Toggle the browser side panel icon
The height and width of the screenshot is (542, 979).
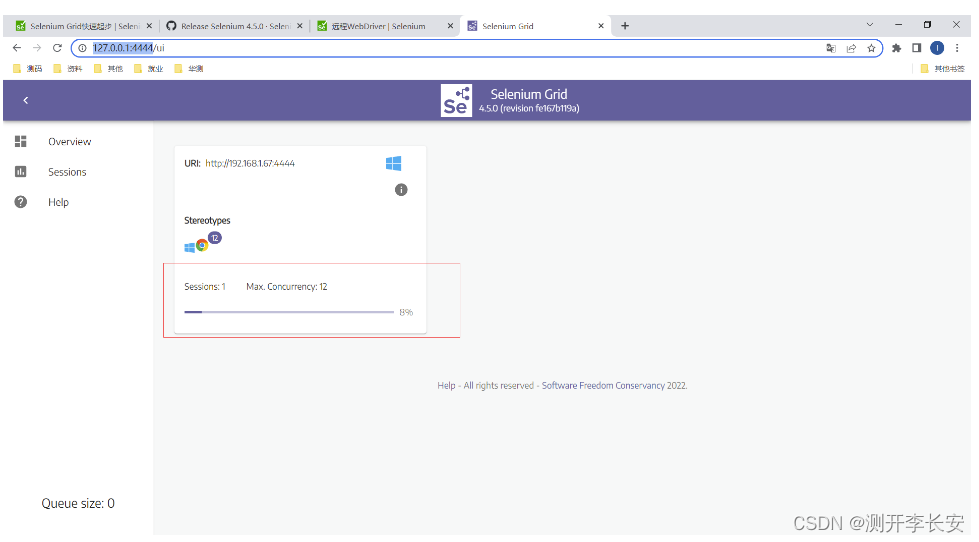pyautogui.click(x=917, y=48)
